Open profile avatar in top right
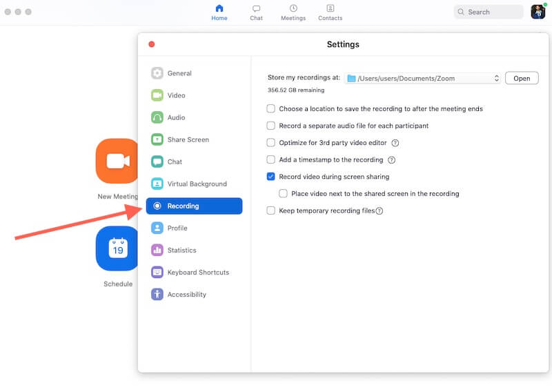Viewport: 552px width, 392px height. [538, 12]
